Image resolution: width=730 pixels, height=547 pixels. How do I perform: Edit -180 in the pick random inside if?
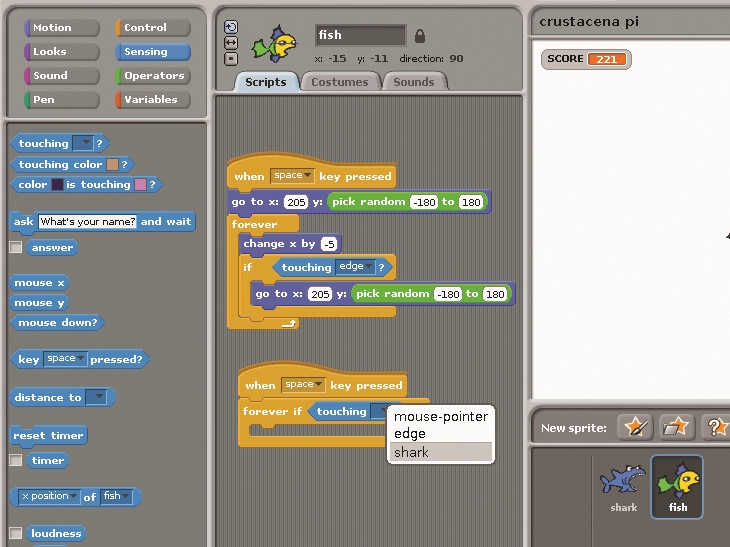(448, 294)
